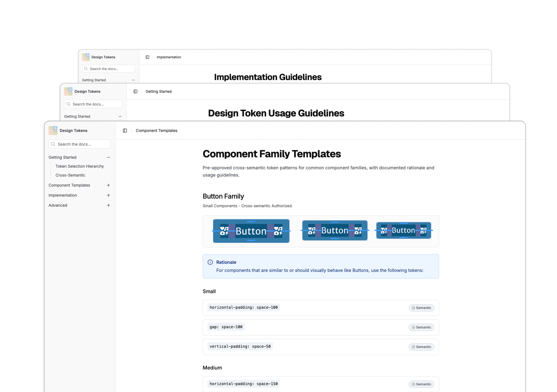Expand Advanced sidebar section

(x=108, y=205)
